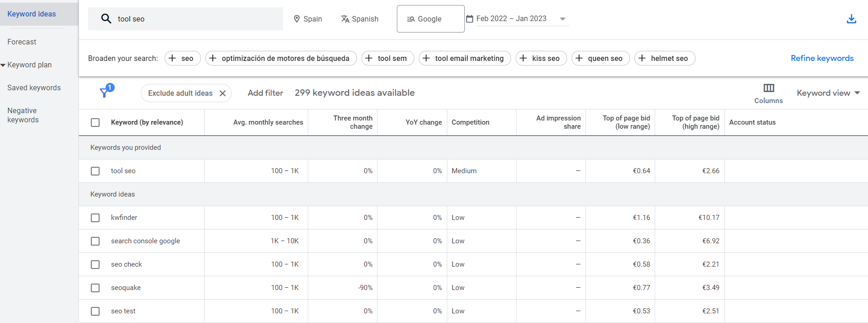The width and height of the screenshot is (868, 323).
Task: Check the 'seo test' keyword row
Action: pyautogui.click(x=95, y=311)
